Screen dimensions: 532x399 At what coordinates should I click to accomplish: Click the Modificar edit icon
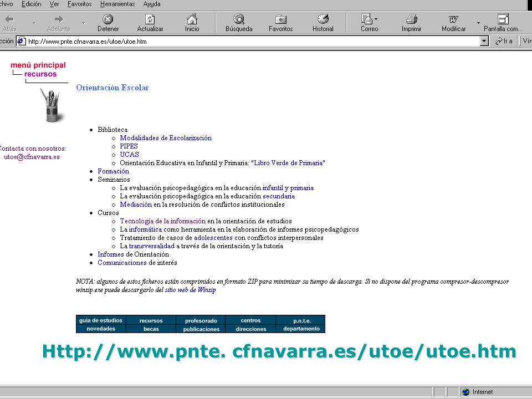(x=454, y=19)
